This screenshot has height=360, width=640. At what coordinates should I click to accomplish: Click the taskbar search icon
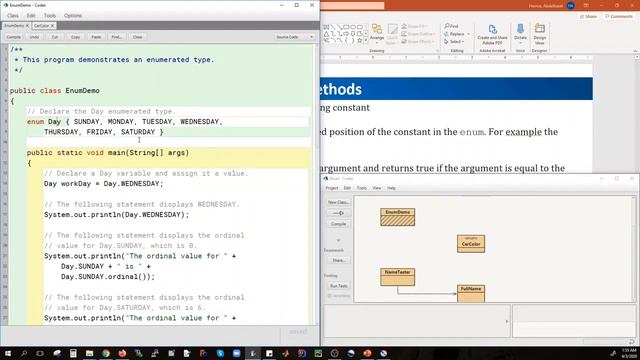pyautogui.click(x=24, y=353)
